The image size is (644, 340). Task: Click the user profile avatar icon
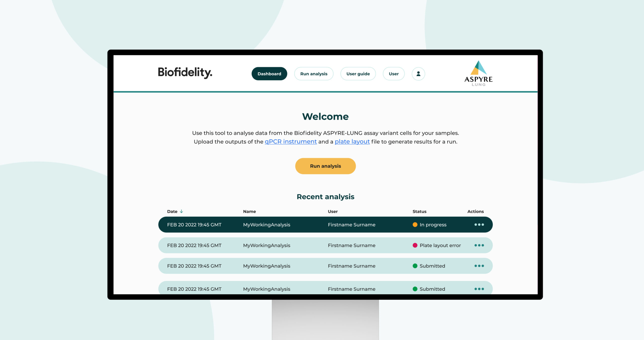pyautogui.click(x=418, y=74)
